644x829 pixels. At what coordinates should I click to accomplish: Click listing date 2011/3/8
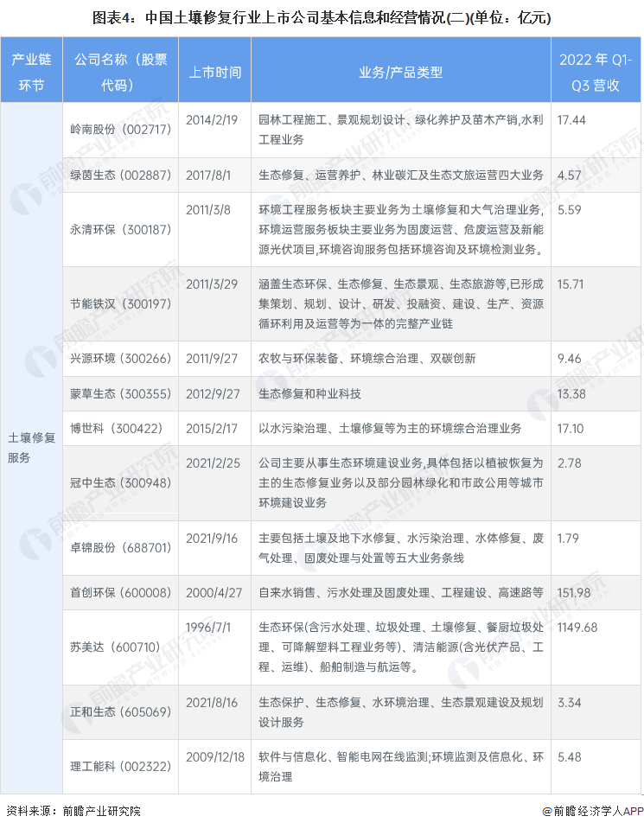(x=207, y=210)
